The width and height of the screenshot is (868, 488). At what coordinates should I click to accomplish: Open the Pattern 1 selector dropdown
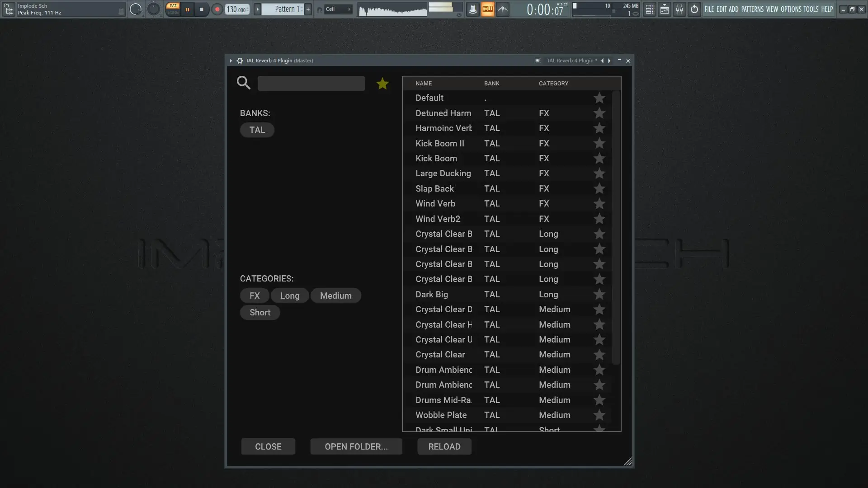[x=285, y=9]
